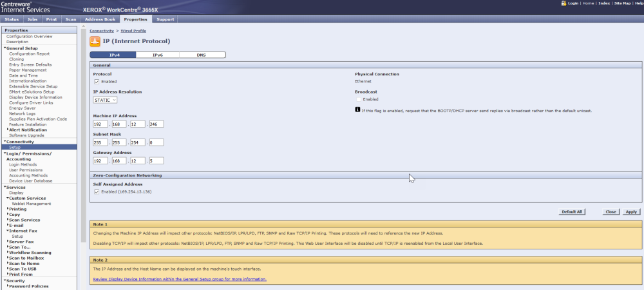Select Configuration Overview in sidebar

(29, 37)
